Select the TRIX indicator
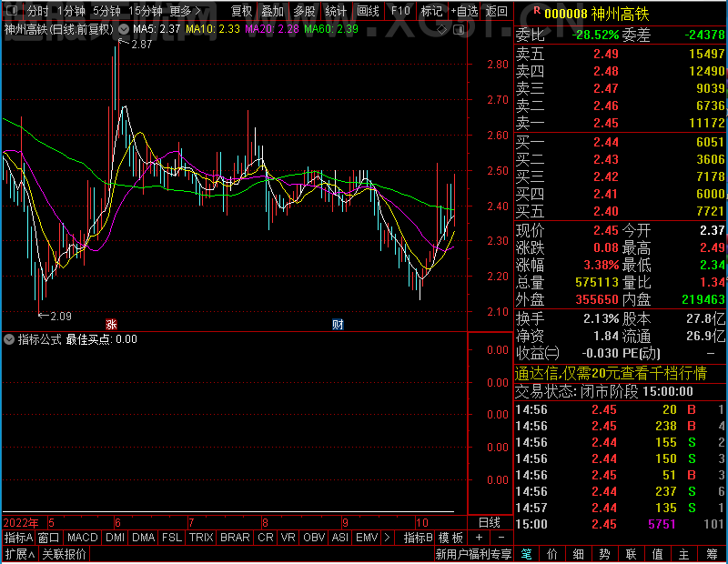728x564 pixels. (x=201, y=538)
